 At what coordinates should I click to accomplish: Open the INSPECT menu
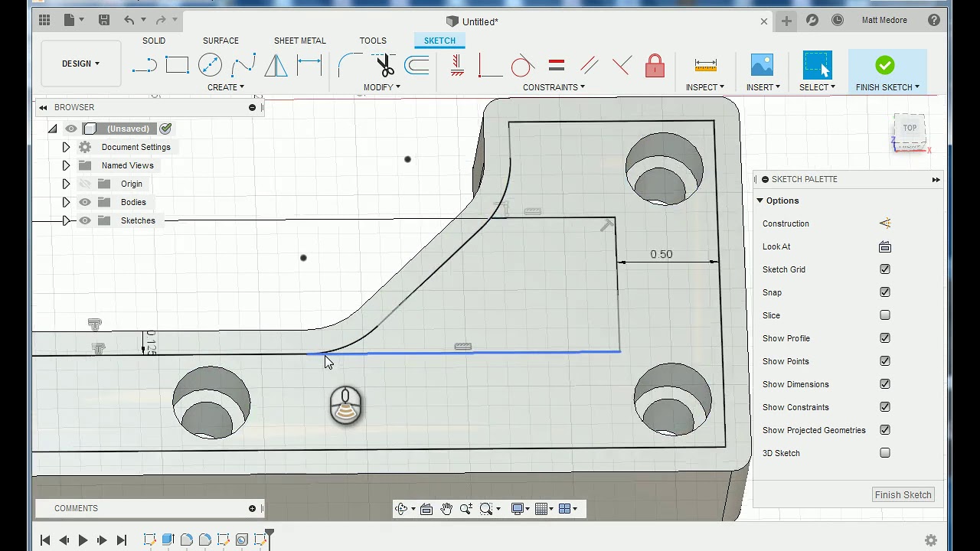tap(705, 87)
